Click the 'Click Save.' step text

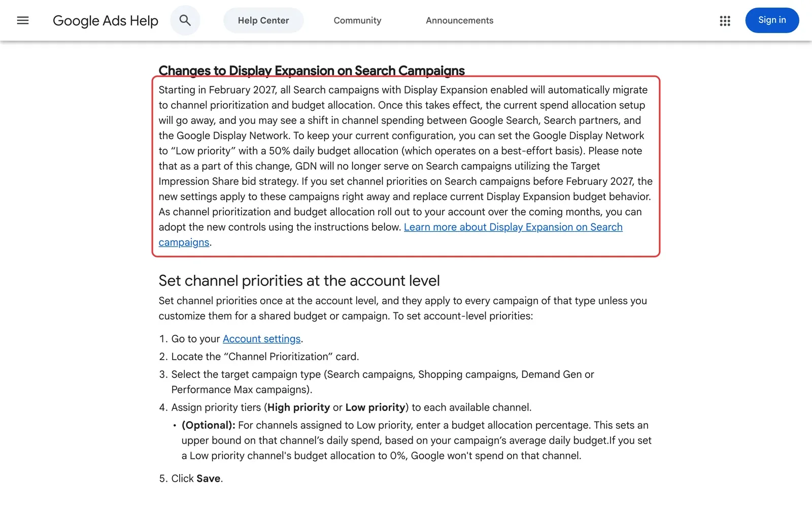(x=197, y=479)
